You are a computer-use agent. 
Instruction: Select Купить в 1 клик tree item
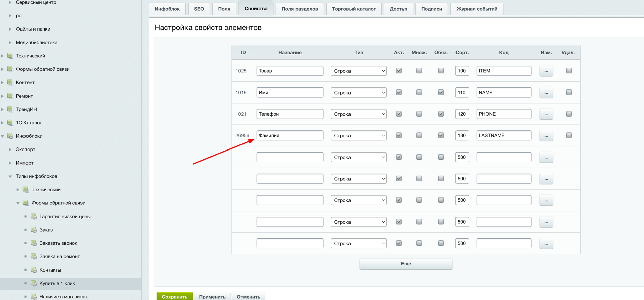pos(57,283)
